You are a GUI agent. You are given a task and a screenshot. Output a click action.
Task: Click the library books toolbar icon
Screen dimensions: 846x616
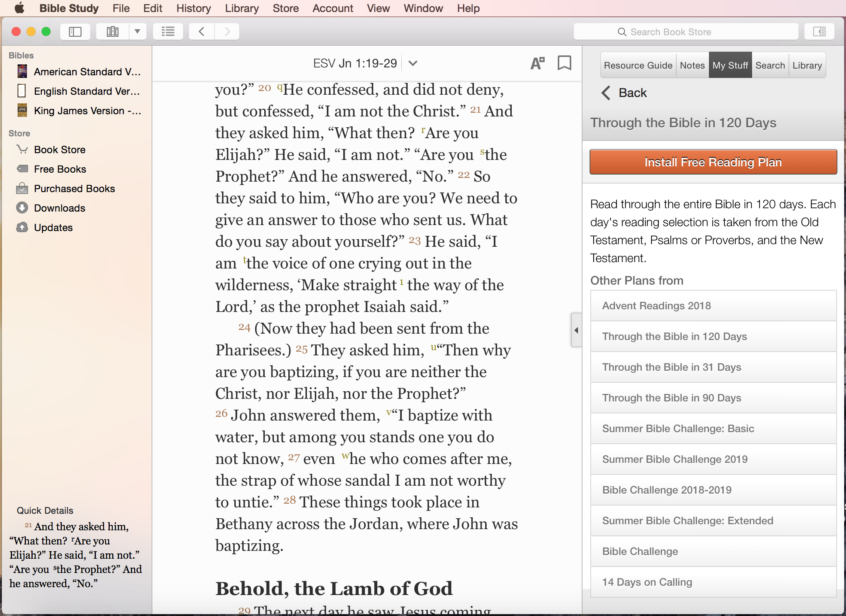112,32
